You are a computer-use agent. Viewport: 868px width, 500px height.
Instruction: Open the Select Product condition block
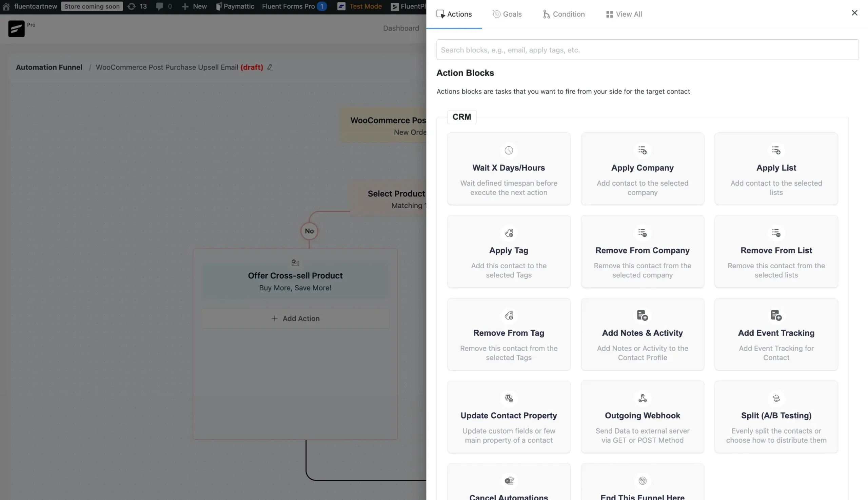pyautogui.click(x=388, y=199)
